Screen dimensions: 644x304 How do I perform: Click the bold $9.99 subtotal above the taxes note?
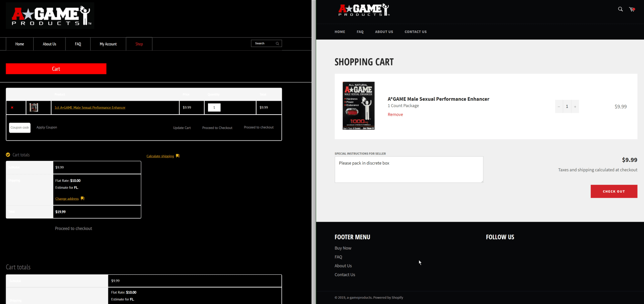tap(630, 160)
